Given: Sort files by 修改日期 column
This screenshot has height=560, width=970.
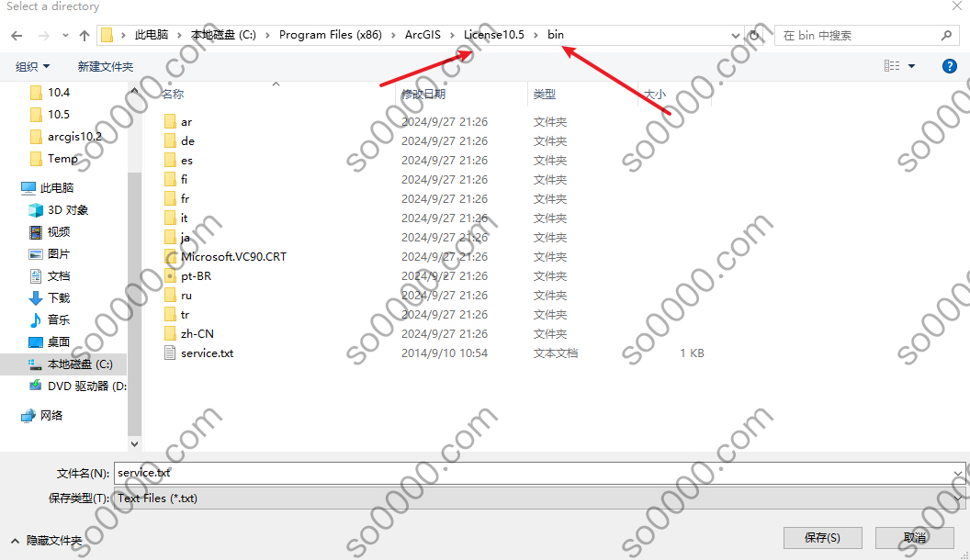Looking at the screenshot, I should (423, 94).
